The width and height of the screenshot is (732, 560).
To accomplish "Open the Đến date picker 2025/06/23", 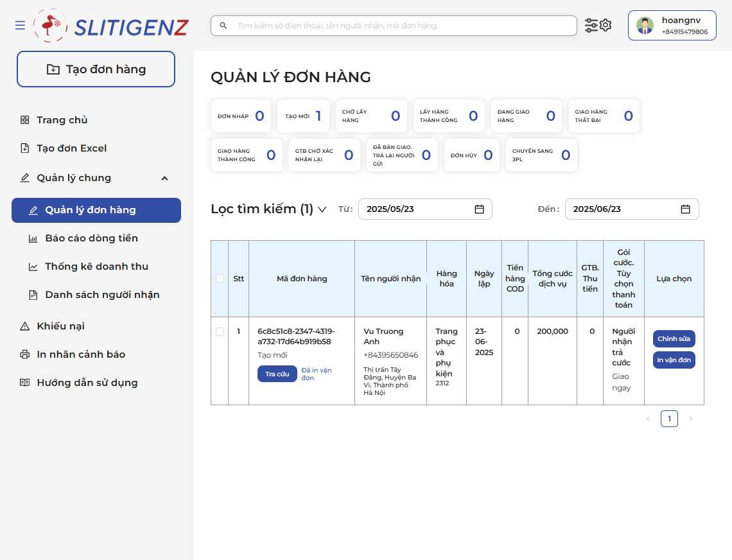I will click(632, 209).
